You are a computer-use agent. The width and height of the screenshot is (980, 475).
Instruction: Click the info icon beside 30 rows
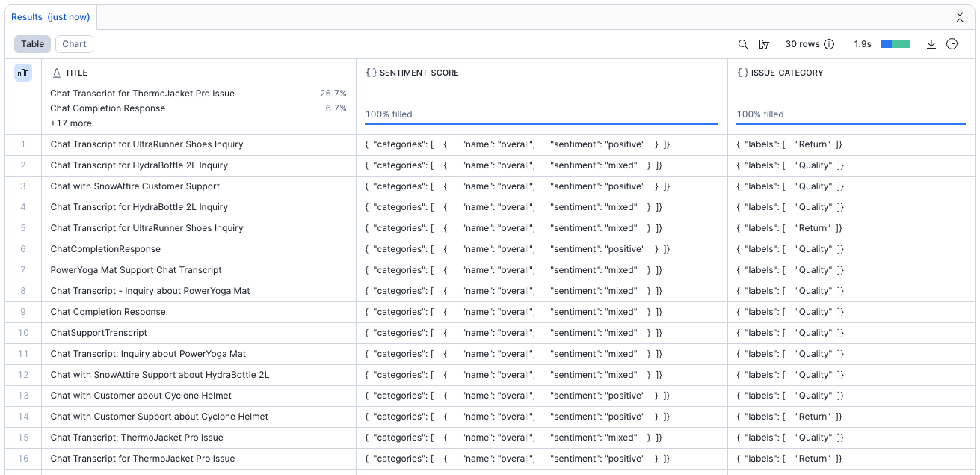tap(829, 44)
